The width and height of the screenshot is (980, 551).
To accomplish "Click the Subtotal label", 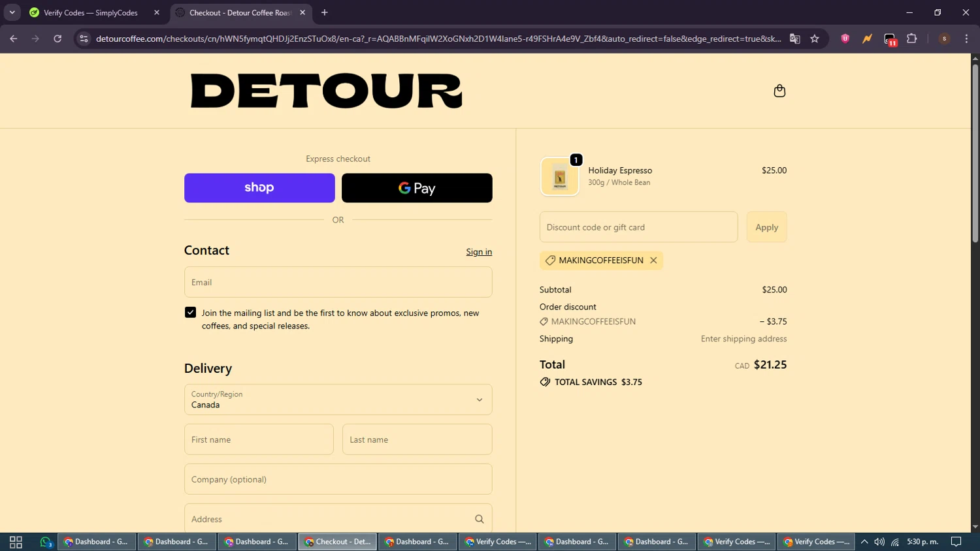I will coord(555,290).
